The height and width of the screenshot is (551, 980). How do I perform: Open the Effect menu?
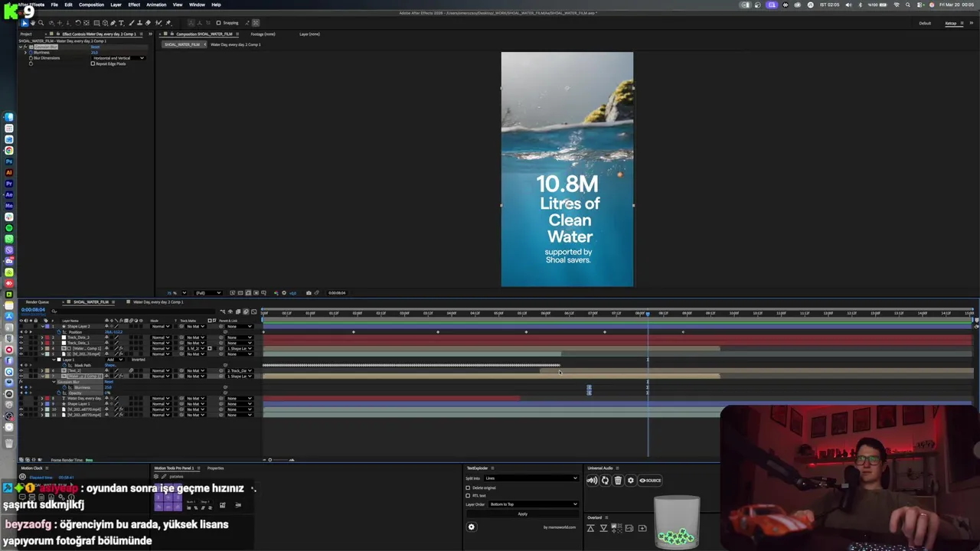[x=134, y=5]
